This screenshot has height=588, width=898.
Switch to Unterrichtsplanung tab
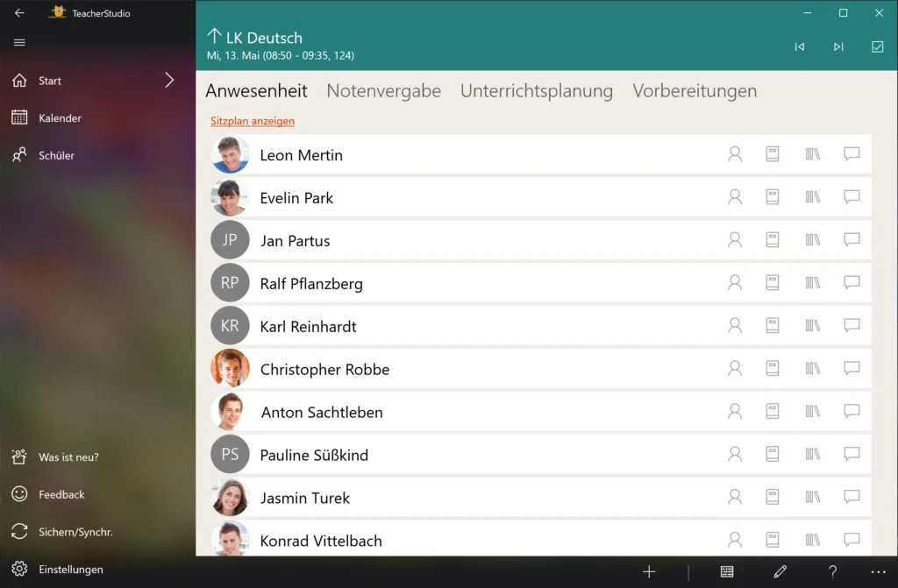[x=537, y=90]
